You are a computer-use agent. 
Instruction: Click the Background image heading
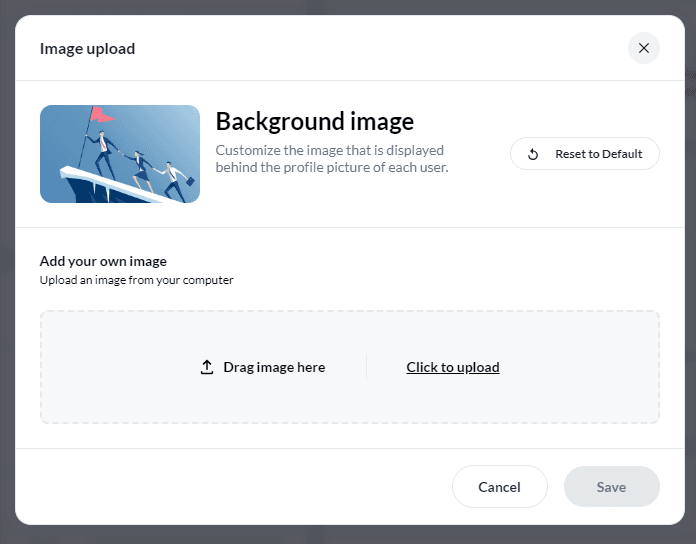tap(315, 121)
